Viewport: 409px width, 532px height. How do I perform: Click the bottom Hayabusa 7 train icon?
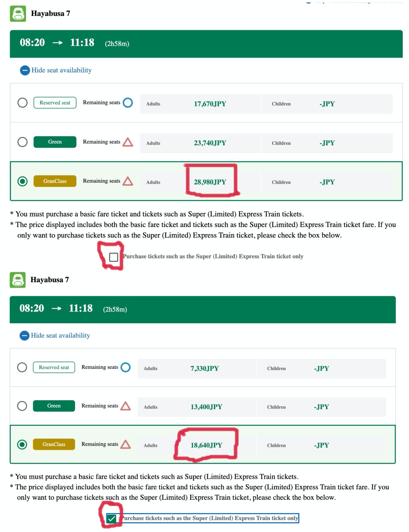coord(18,280)
